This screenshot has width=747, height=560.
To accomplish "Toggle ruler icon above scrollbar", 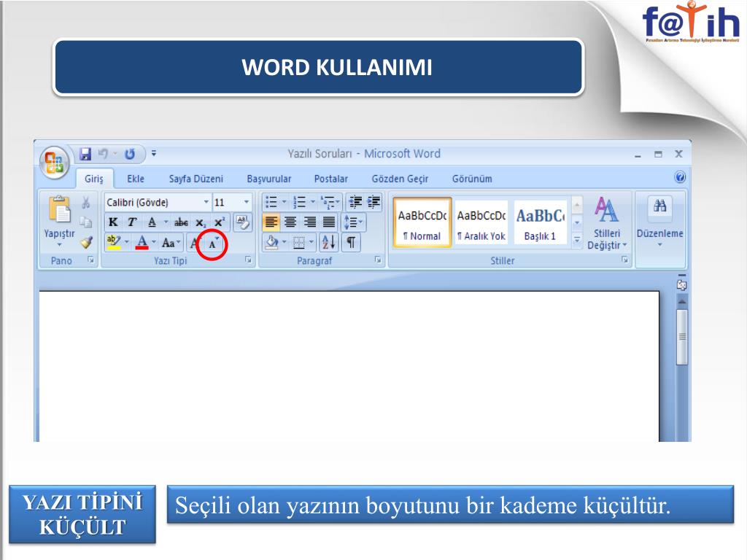I will tap(682, 284).
